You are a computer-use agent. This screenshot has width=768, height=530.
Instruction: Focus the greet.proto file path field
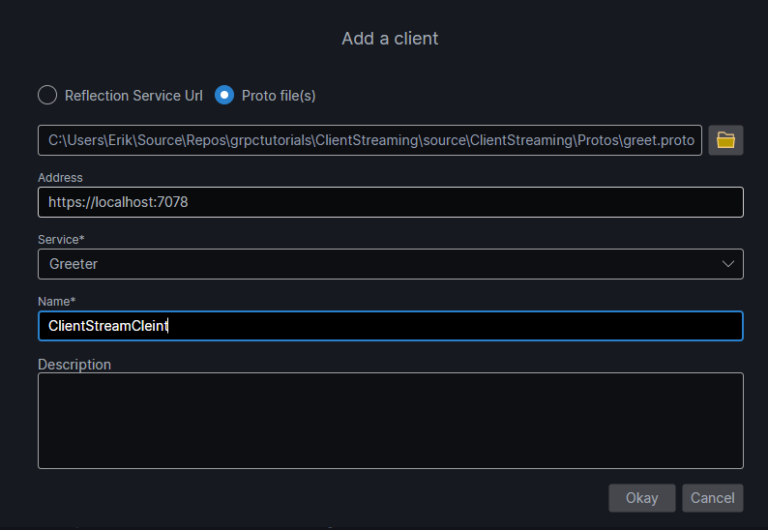[370, 141]
